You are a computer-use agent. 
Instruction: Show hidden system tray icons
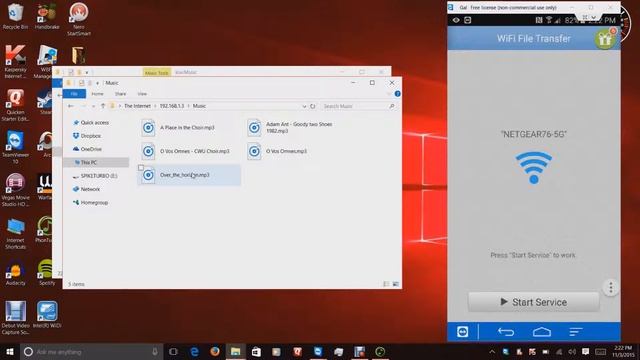pos(492,351)
